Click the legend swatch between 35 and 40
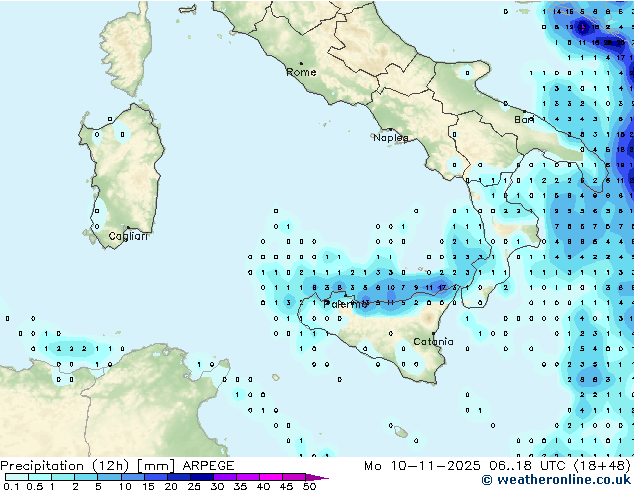This screenshot has height=490, width=634. coord(247,477)
